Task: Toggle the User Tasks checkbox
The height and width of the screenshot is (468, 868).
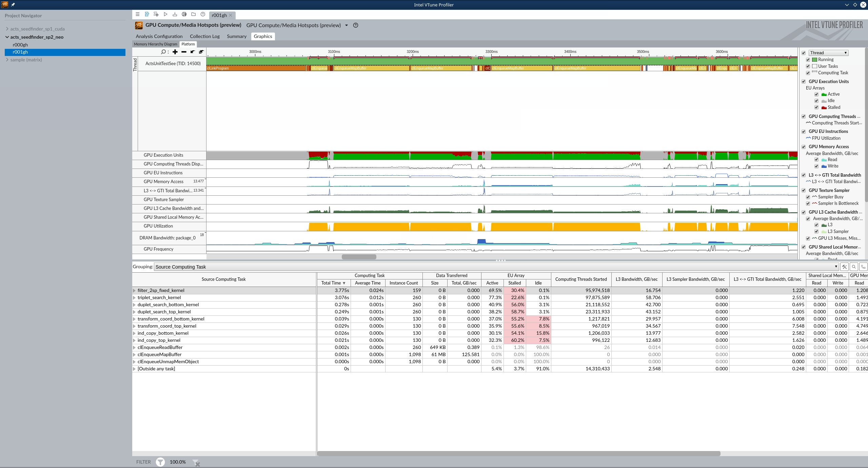Action: [808, 66]
